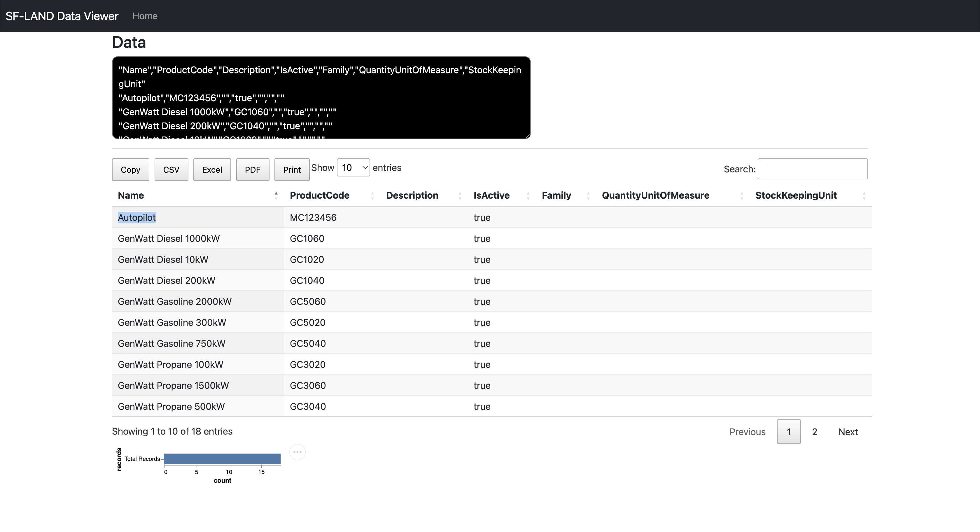Click the GC1040 product code
Viewport: 980px width, 532px height.
point(307,281)
